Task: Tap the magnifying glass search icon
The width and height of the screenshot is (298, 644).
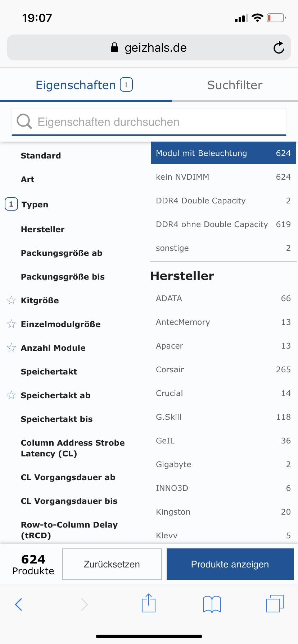Action: tap(24, 121)
